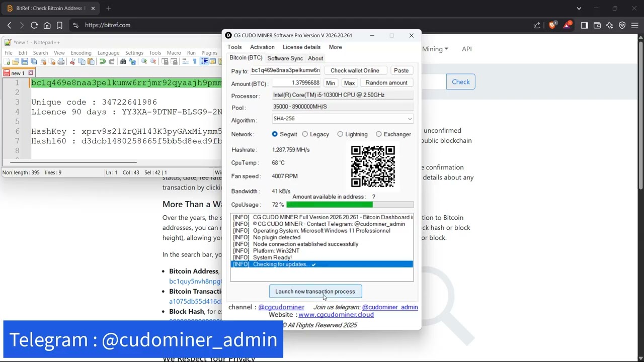The height and width of the screenshot is (362, 644).
Task: Click the Save All icon in Notepad++ toolbar
Action: pyautogui.click(x=34, y=61)
